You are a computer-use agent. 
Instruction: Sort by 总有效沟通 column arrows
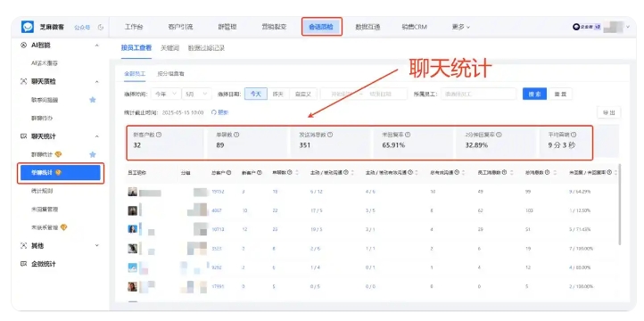tap(464, 173)
